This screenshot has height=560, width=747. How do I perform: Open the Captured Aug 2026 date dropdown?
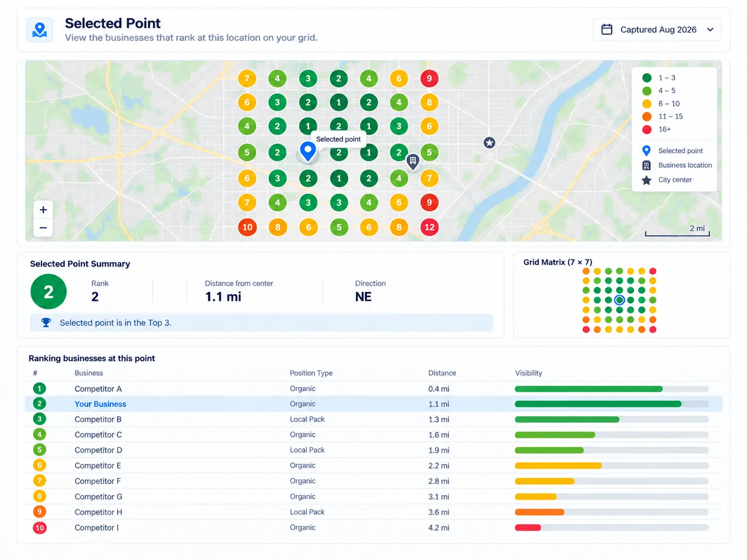[657, 30]
